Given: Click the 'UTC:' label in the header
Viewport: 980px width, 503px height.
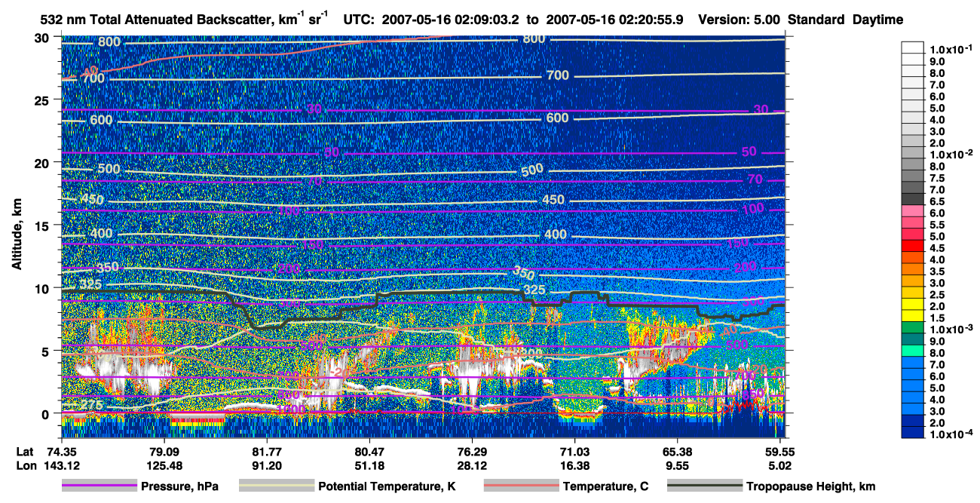Looking at the screenshot, I should pyautogui.click(x=360, y=20).
